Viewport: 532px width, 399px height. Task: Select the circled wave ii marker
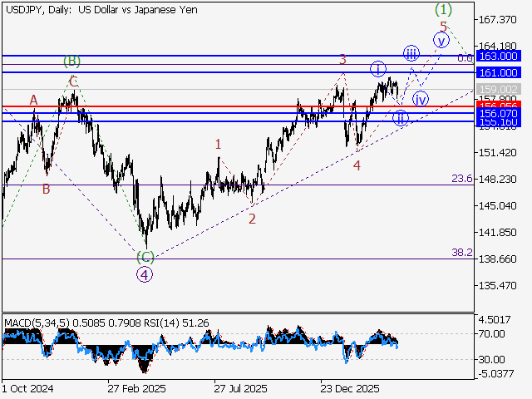401,117
